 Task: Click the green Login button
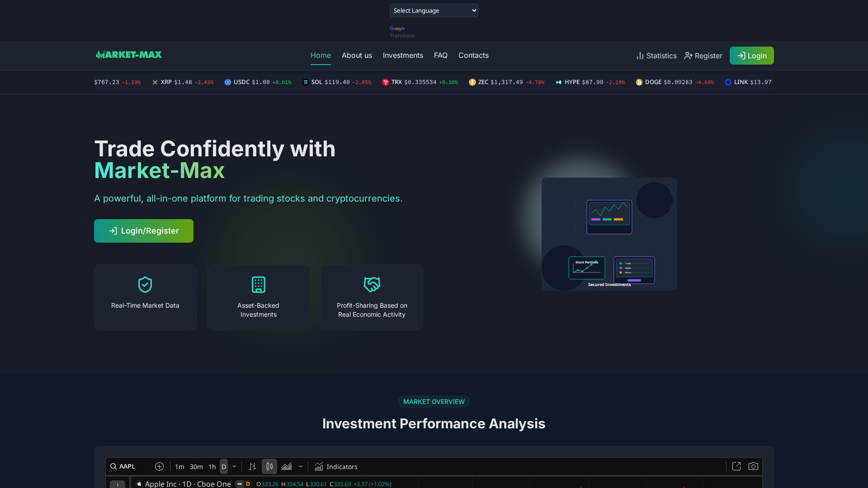[x=751, y=56]
